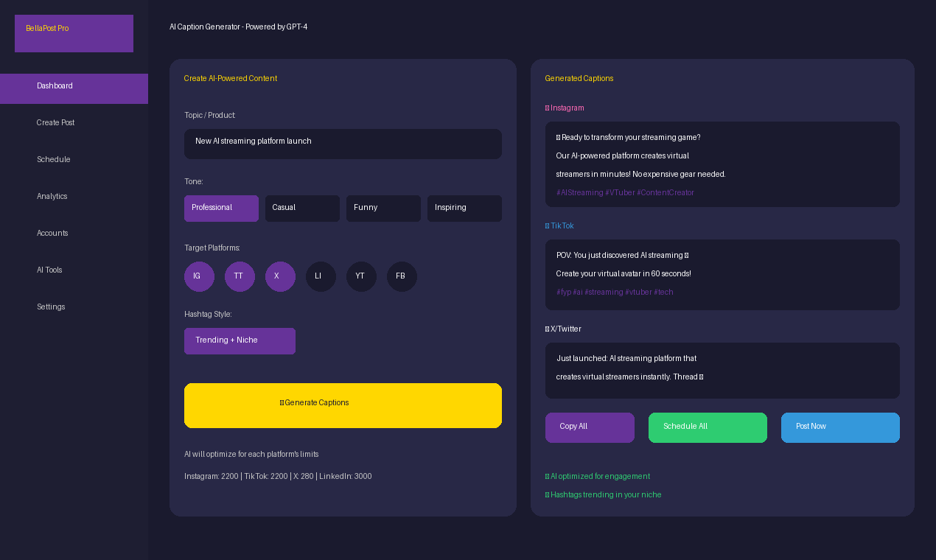Click the Instagram platform heading
Image resolution: width=936 pixels, height=560 pixels.
(x=565, y=108)
